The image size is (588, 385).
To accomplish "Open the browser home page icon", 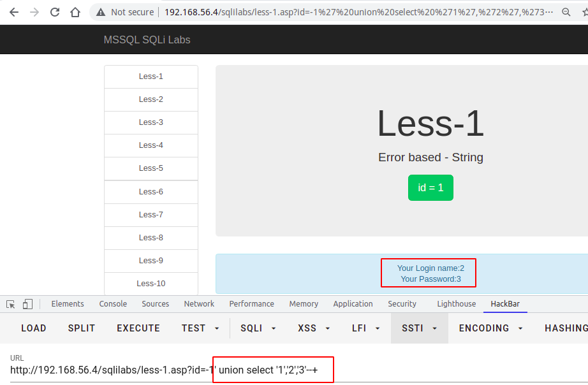I will [x=75, y=12].
